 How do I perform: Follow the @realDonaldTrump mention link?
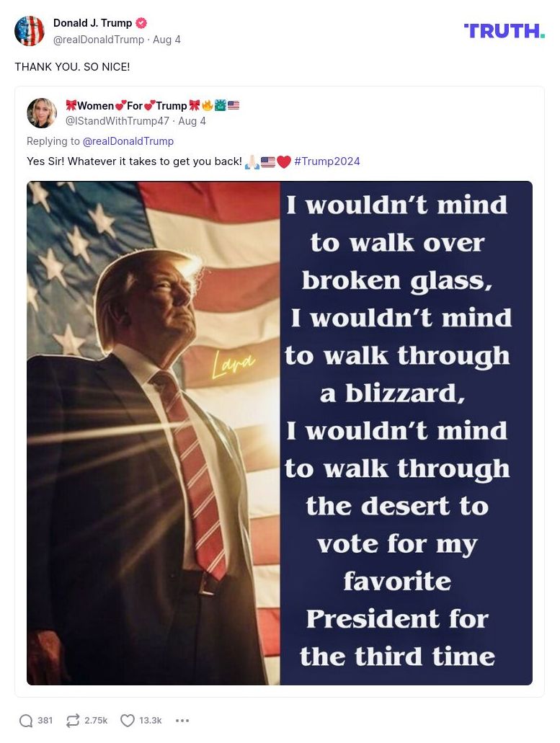(x=128, y=141)
